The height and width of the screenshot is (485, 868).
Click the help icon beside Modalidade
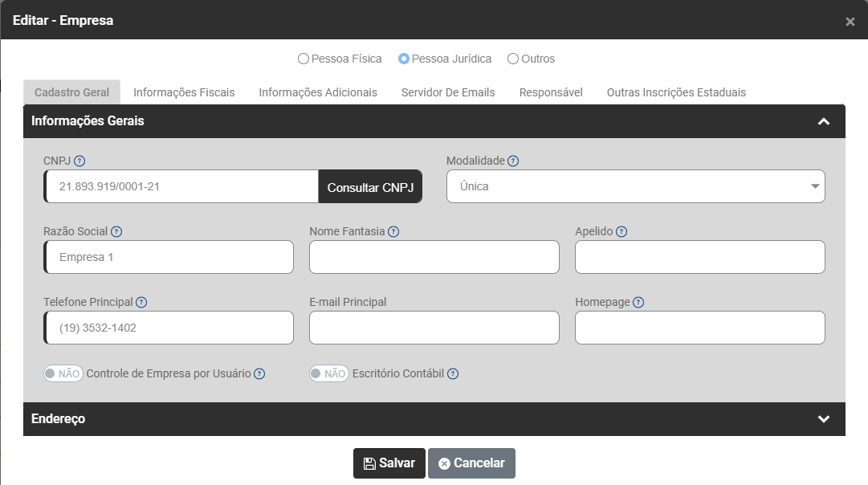coord(513,161)
